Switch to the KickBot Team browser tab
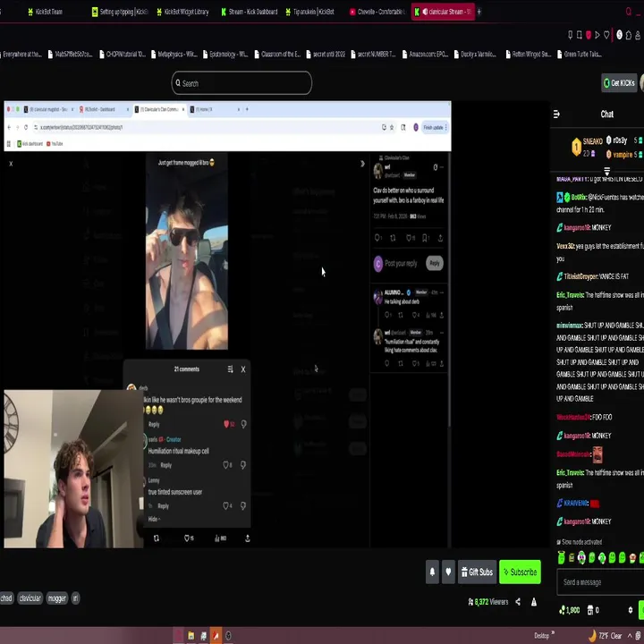 point(46,12)
